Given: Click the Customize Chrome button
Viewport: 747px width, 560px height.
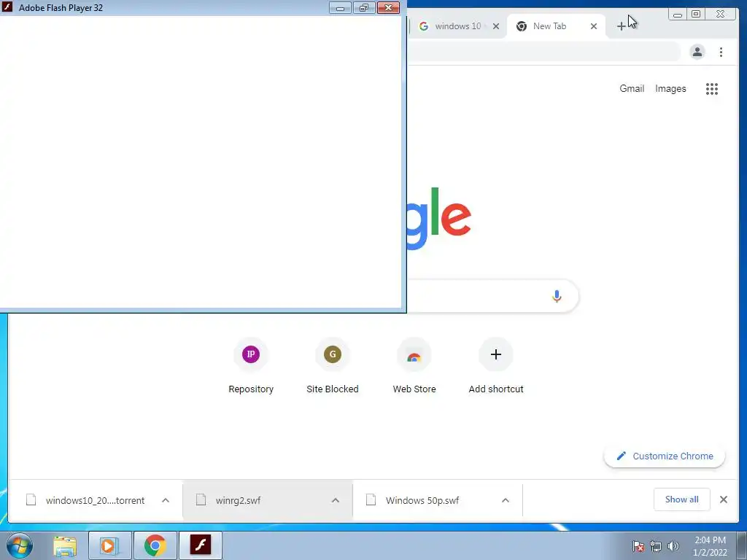Looking at the screenshot, I should (665, 456).
